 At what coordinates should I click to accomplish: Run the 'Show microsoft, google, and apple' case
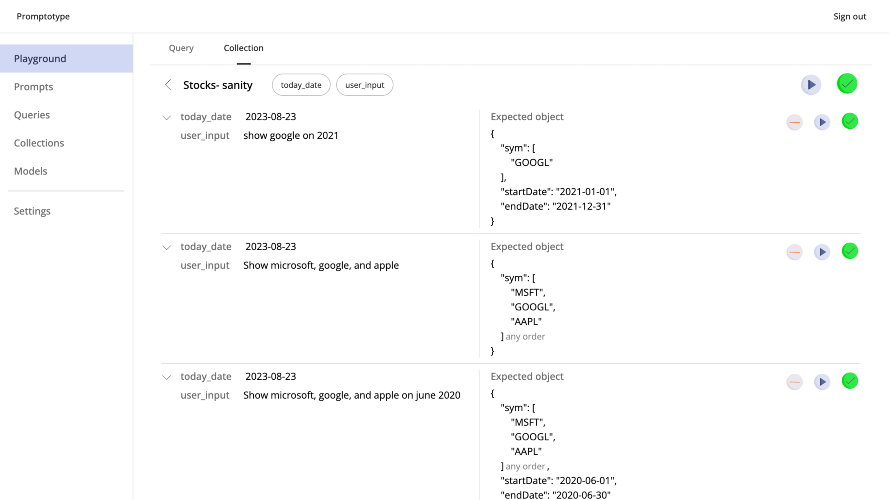[822, 252]
